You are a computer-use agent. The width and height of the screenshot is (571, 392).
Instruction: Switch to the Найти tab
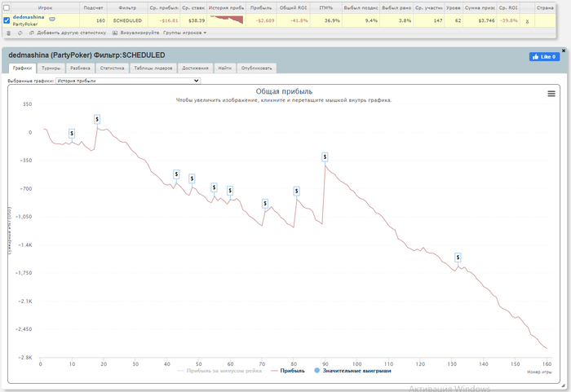[x=225, y=68]
